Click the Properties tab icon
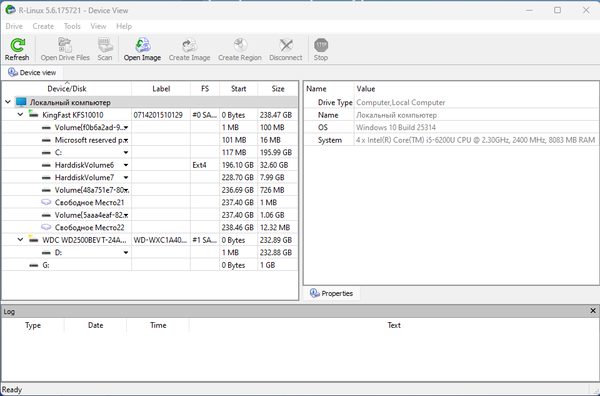Screen dimensions: 600x396 (x=315, y=293)
